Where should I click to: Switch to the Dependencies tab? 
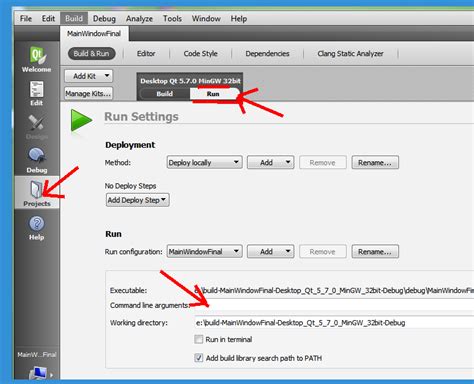(267, 54)
